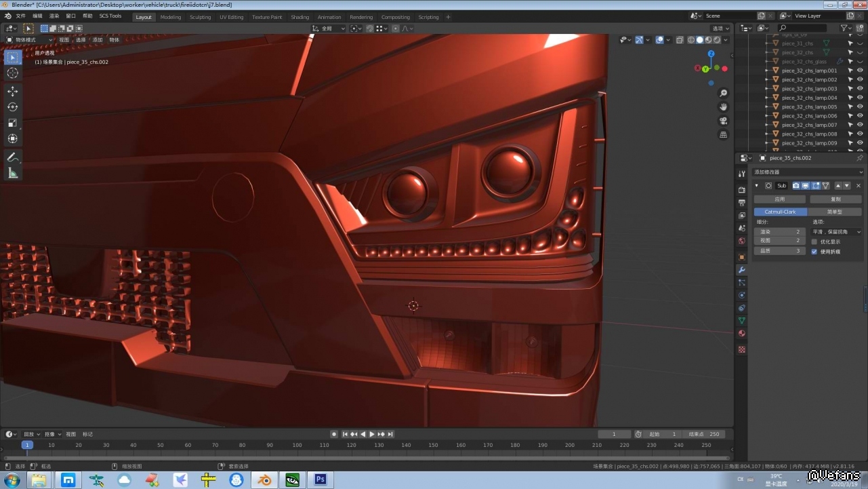
Task: Uncheck the 使用折痕 checkbox
Action: tap(814, 252)
